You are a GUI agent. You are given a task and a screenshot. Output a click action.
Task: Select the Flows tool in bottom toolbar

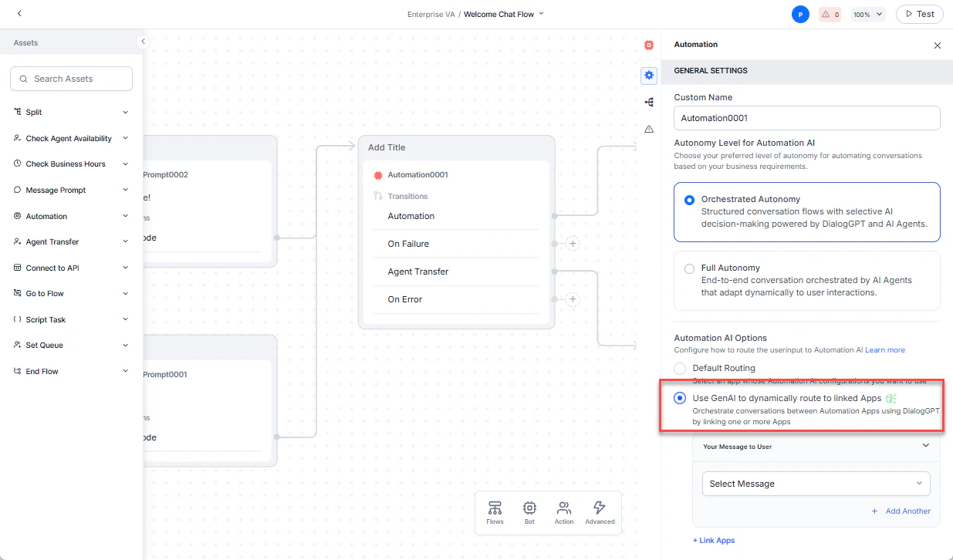[495, 511]
